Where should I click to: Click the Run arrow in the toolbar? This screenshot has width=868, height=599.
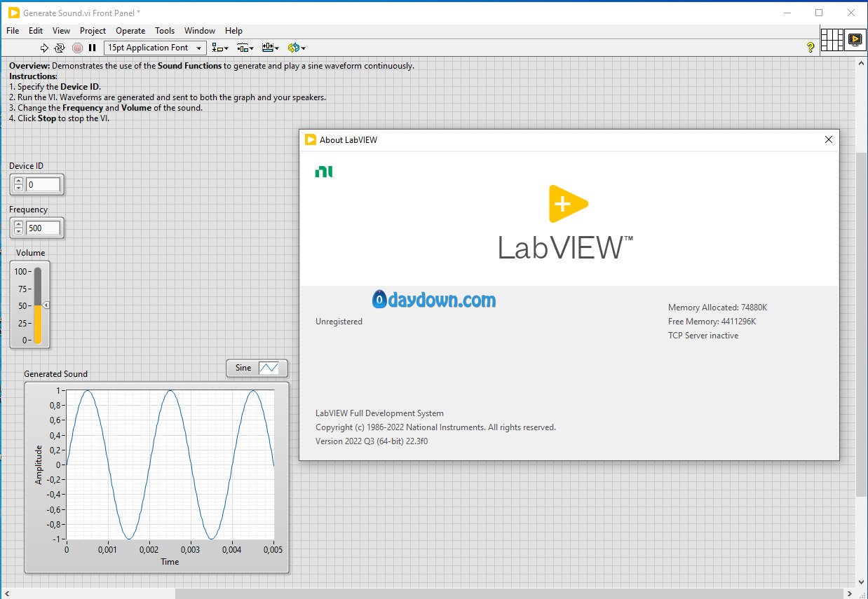[x=44, y=48]
